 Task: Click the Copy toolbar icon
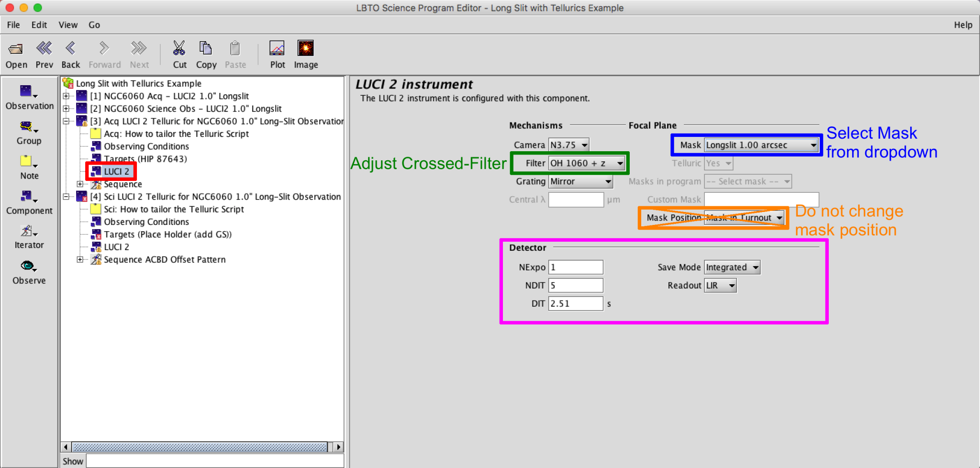206,48
